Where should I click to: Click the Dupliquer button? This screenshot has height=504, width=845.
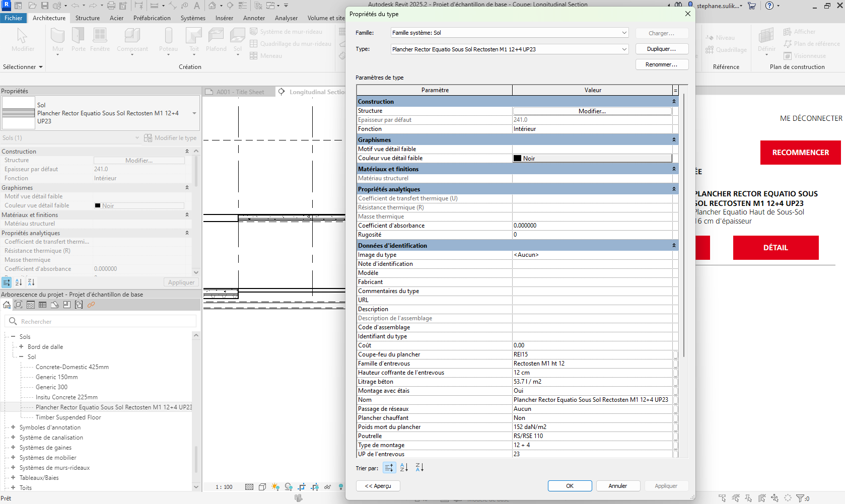click(661, 49)
